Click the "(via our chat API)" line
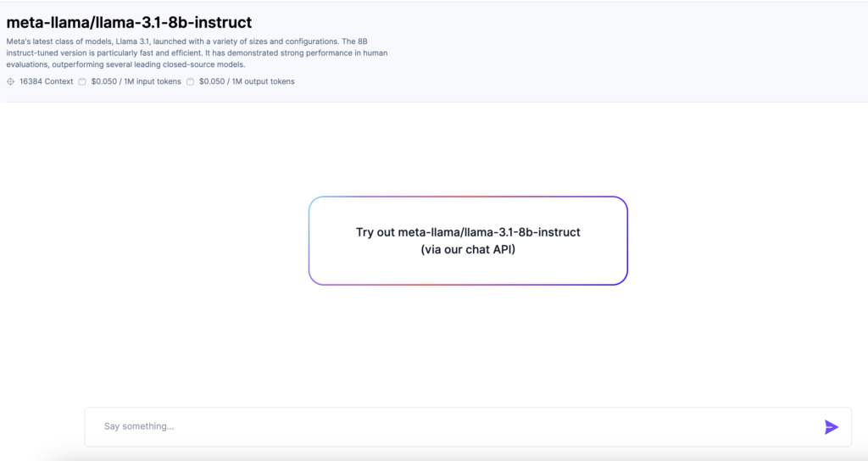This screenshot has width=868, height=461. (x=468, y=249)
